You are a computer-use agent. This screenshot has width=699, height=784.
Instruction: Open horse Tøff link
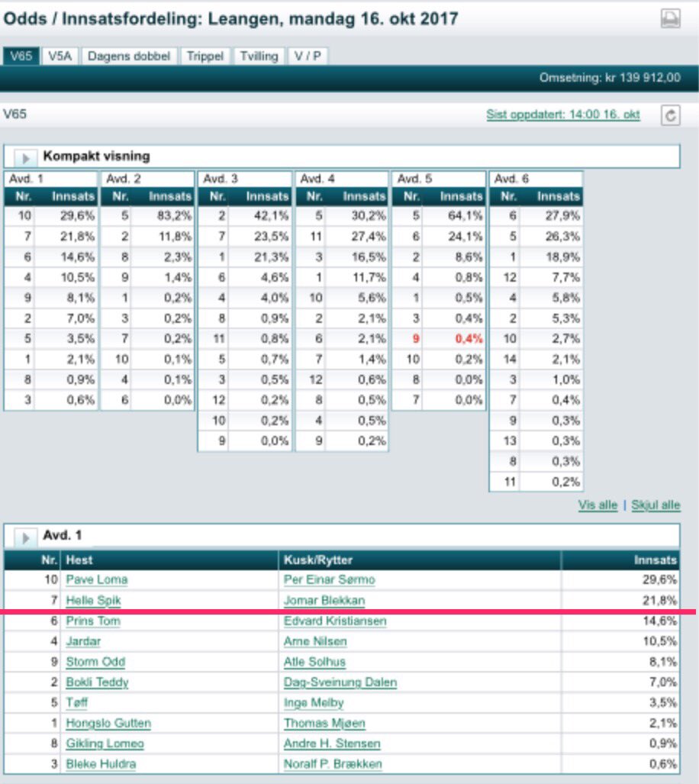[77, 703]
